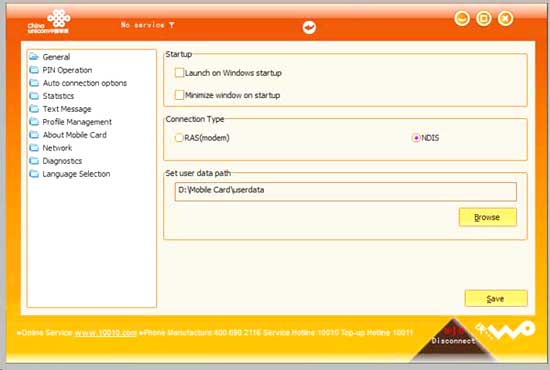Click the Diagnostics folder icon
This screenshot has width=550, height=370.
(x=34, y=161)
